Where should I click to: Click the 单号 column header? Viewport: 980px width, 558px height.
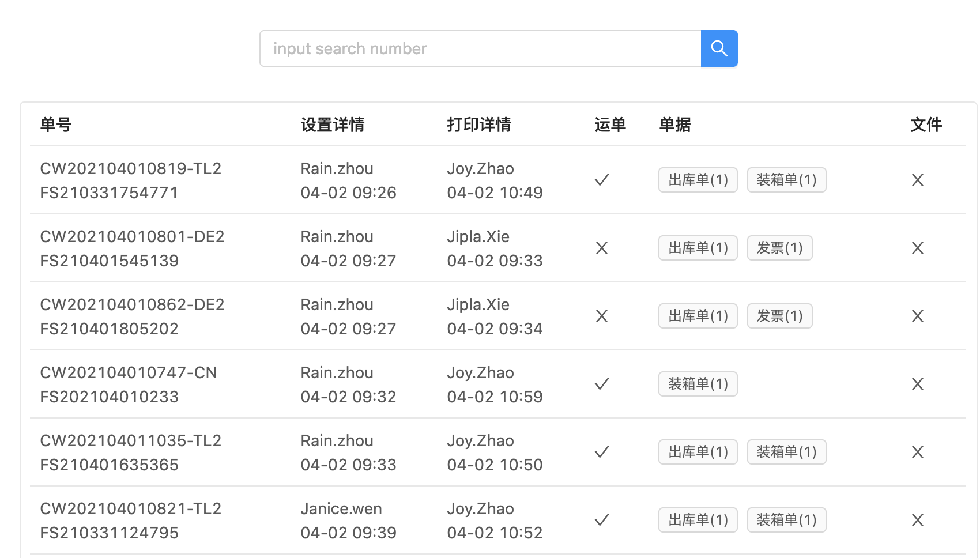click(56, 125)
